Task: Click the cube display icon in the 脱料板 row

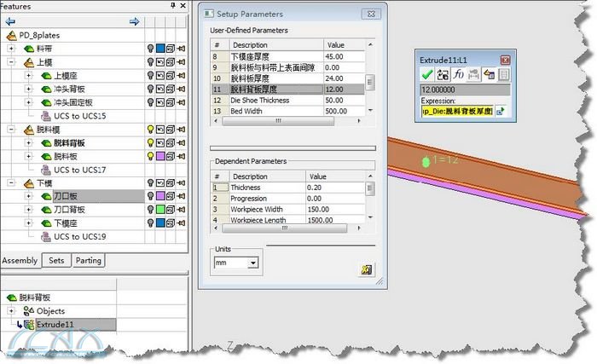Action: coord(171,156)
